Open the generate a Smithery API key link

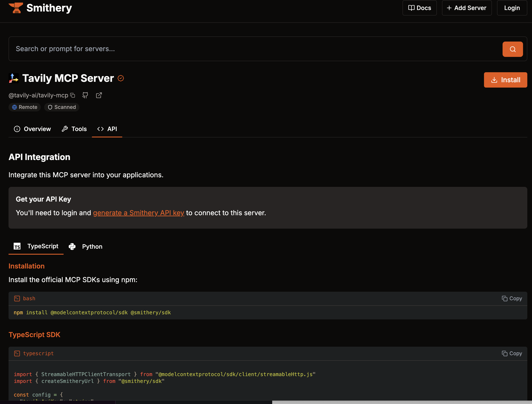139,213
